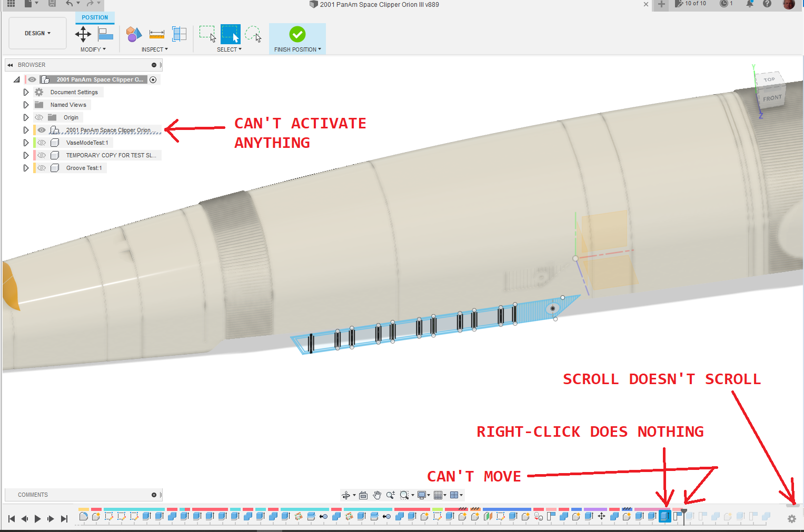The width and height of the screenshot is (804, 532).
Task: Toggle the highlighted window selection tool
Action: [x=231, y=34]
